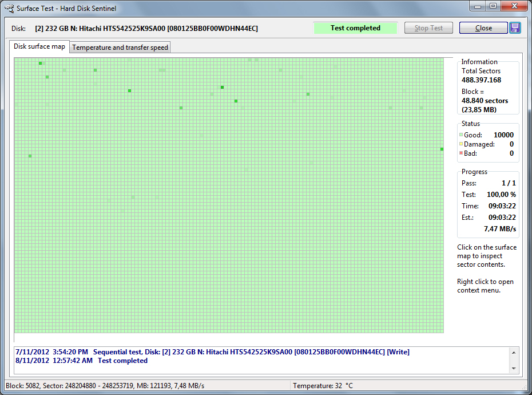Image resolution: width=532 pixels, height=395 pixels.
Task: Click the Bad status red swatch
Action: click(461, 153)
